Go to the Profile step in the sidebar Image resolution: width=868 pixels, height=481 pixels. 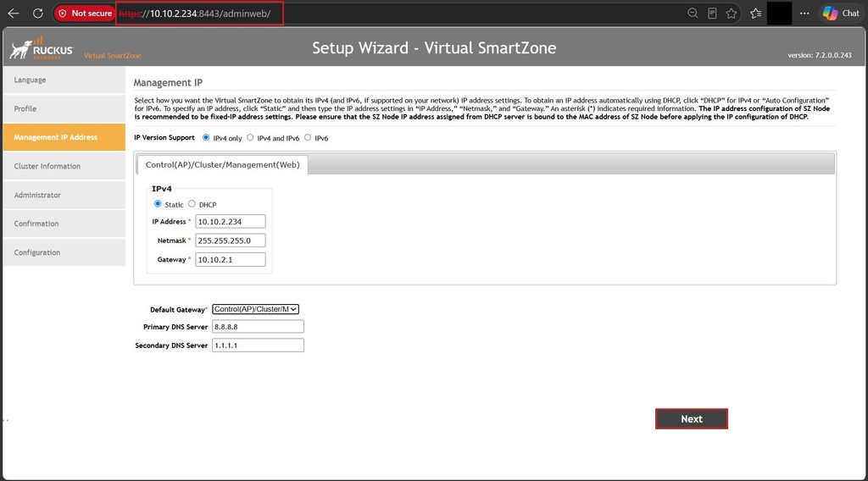click(64, 109)
